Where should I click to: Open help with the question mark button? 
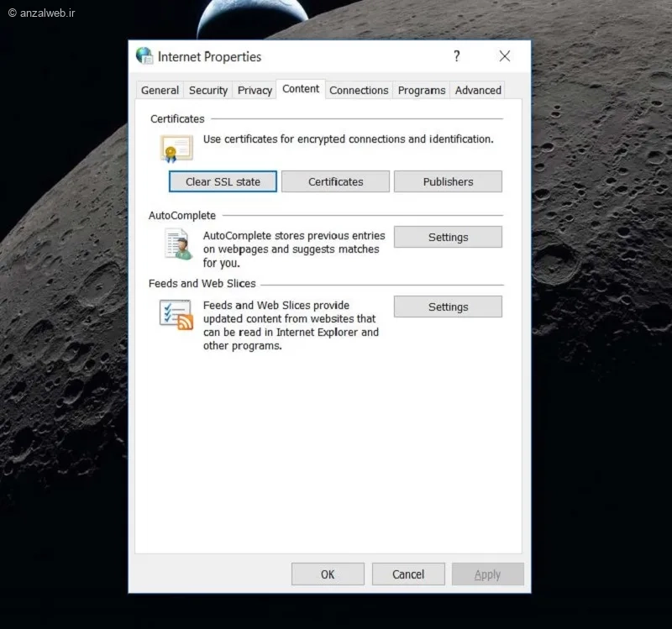coord(457,56)
